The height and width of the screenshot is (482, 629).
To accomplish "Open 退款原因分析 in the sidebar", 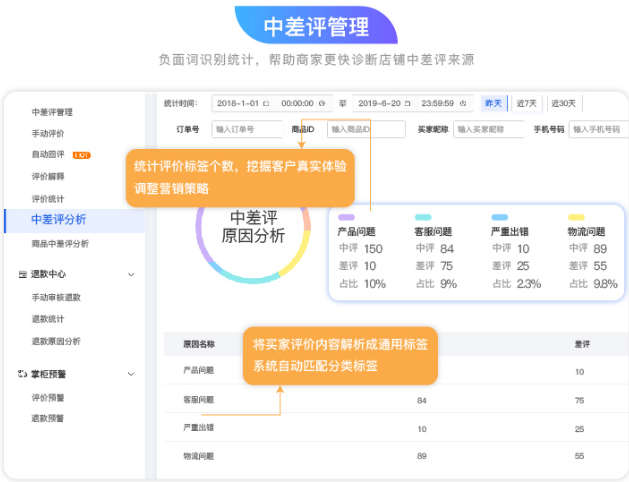I will click(57, 343).
